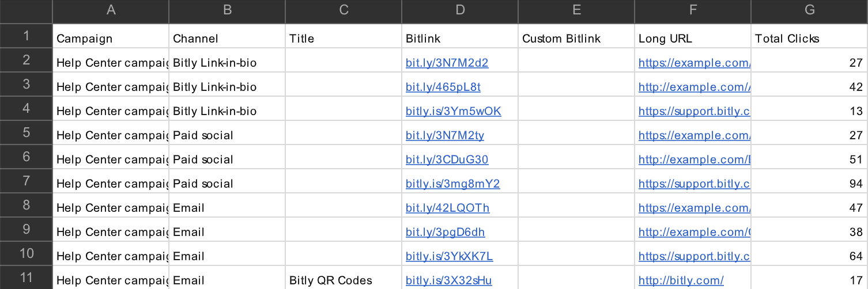
Task: Select the Bitly QR Codes title cell
Action: (344, 277)
